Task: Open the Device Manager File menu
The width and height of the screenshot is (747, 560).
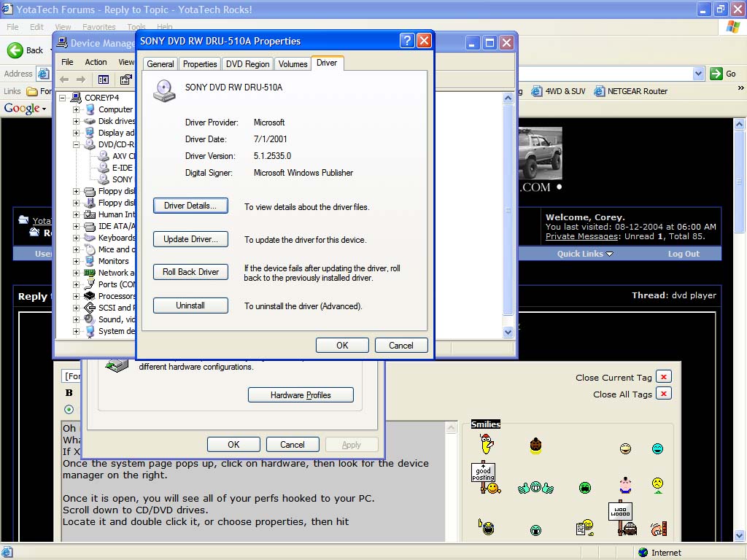Action: (x=67, y=62)
